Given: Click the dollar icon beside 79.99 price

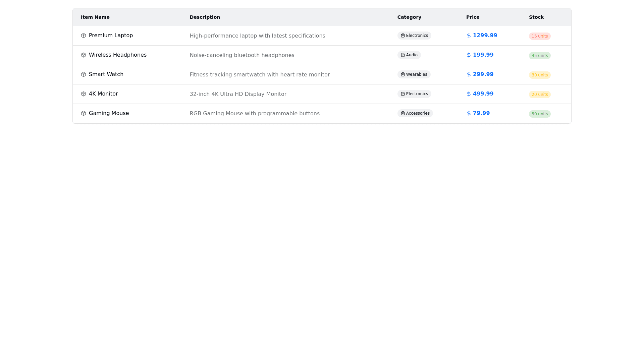Looking at the screenshot, I should 469,113.
